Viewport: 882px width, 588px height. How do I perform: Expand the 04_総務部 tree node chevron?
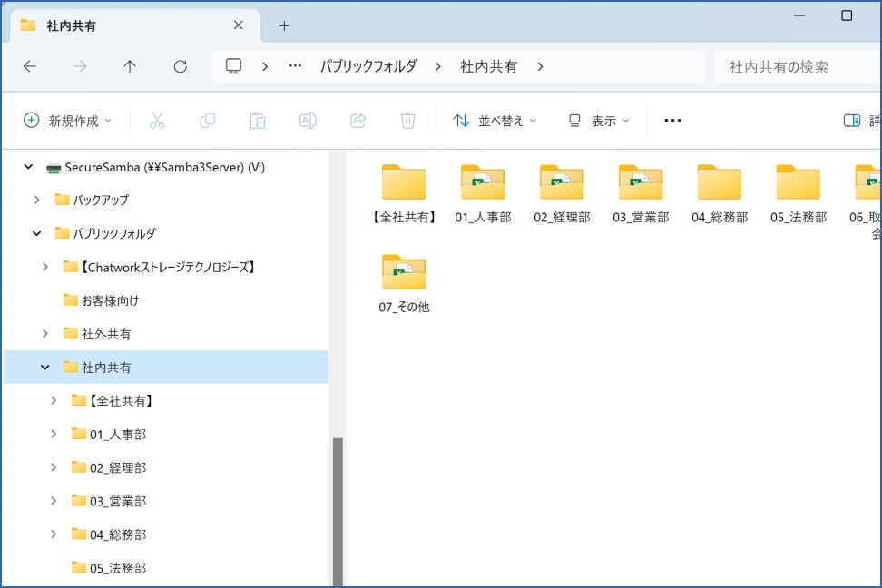click(x=54, y=534)
